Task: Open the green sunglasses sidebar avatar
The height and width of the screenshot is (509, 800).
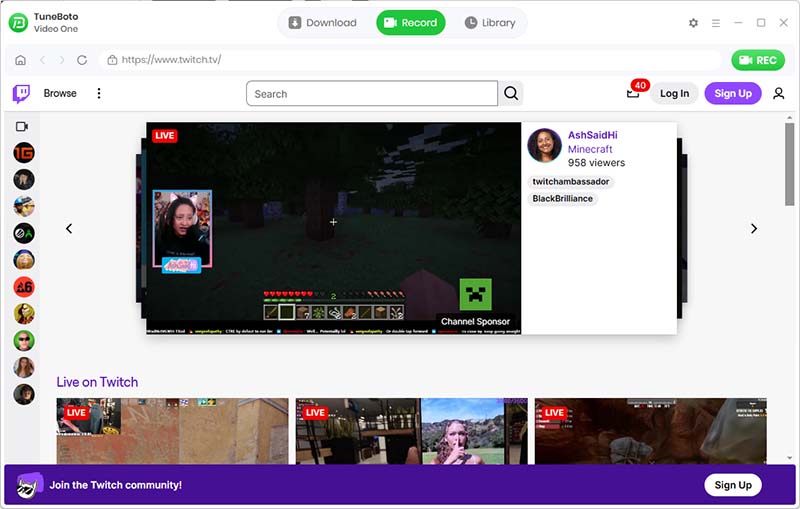Action: [x=24, y=341]
